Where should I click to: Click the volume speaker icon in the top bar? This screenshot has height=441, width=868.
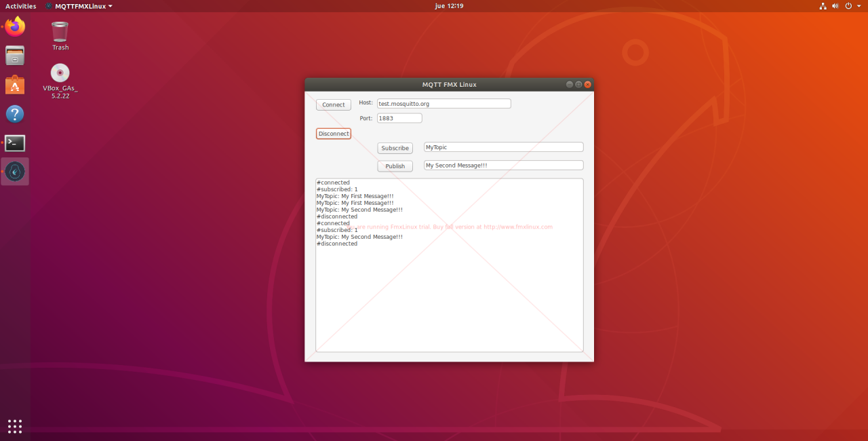(x=835, y=6)
